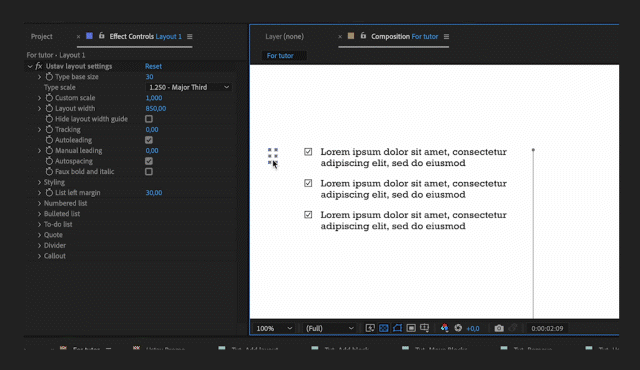Image resolution: width=640 pixels, height=370 pixels.
Task: Expand the Callout group
Action: [x=39, y=256]
